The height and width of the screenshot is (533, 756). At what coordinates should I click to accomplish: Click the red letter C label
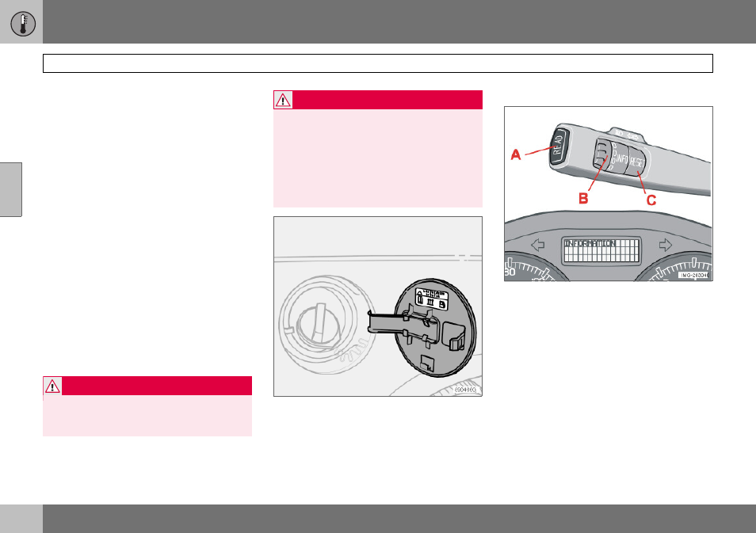(651, 200)
